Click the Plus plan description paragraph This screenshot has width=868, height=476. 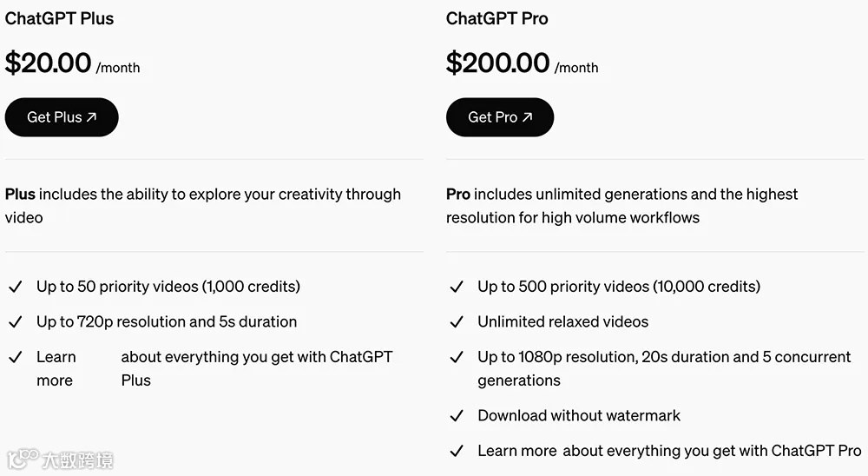202,206
